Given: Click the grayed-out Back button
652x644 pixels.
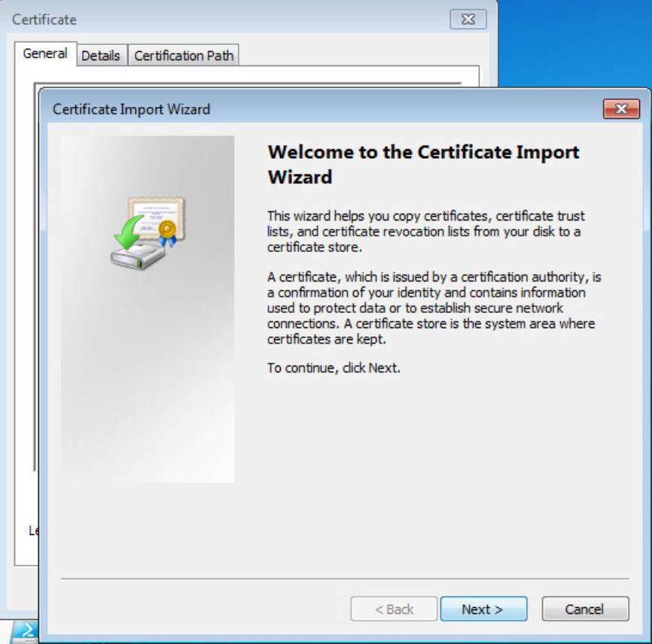Looking at the screenshot, I should click(394, 609).
